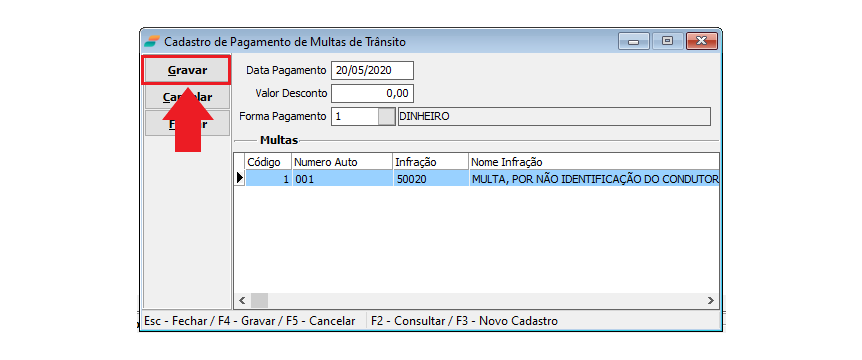
Task: Open the Forma Pagamento lookup button
Action: click(387, 117)
